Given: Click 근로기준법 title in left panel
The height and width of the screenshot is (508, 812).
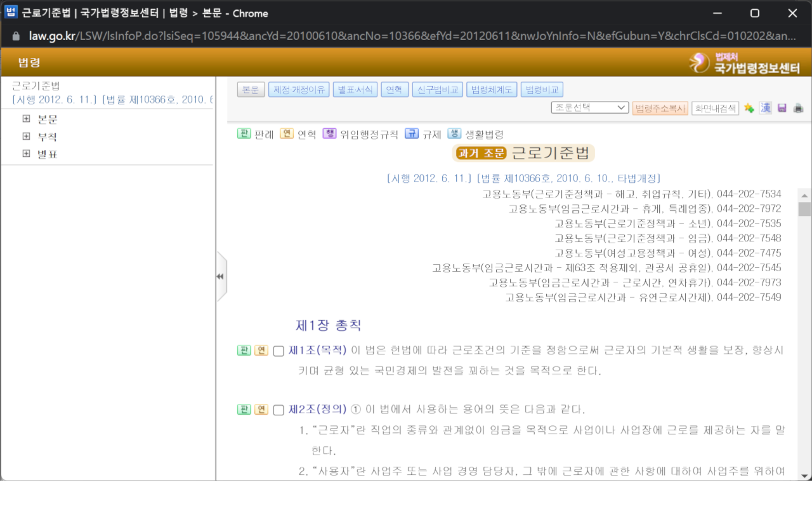Looking at the screenshot, I should click(x=36, y=86).
